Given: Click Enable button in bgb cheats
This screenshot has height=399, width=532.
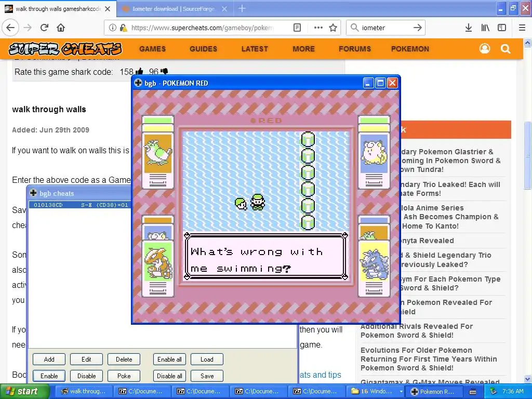Looking at the screenshot, I should click(49, 376).
